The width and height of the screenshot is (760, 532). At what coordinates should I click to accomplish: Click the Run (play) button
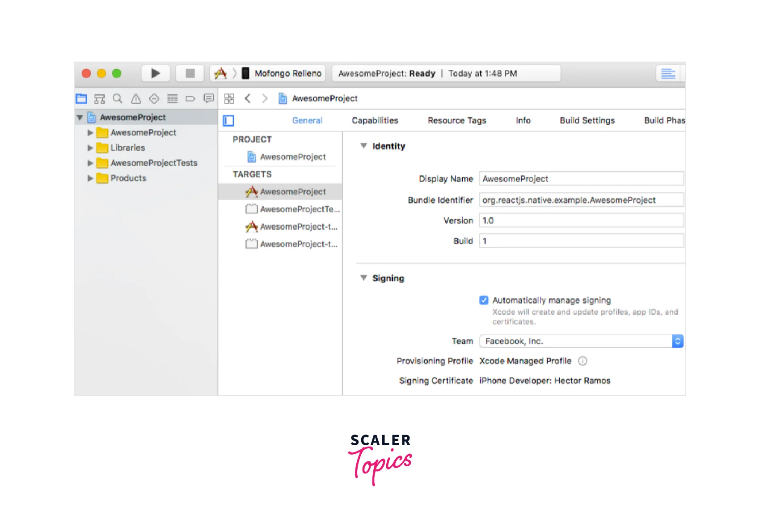155,73
